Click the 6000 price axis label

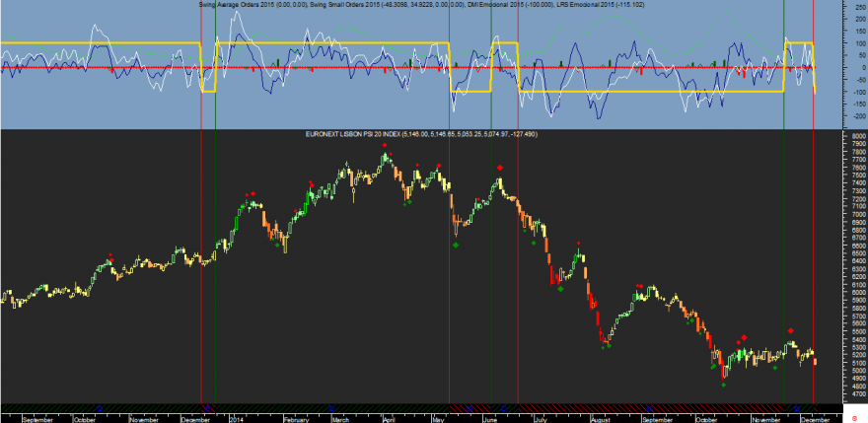(x=859, y=292)
